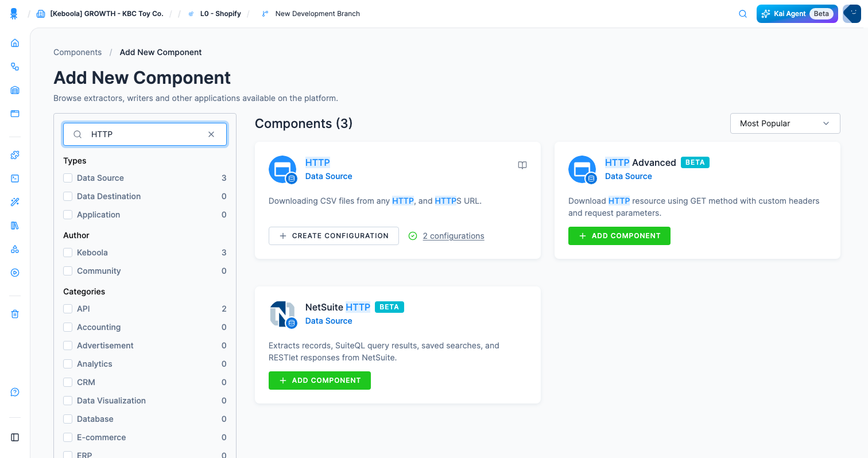Open the 2 configurations link
The width and height of the screenshot is (868, 458).
tap(454, 236)
